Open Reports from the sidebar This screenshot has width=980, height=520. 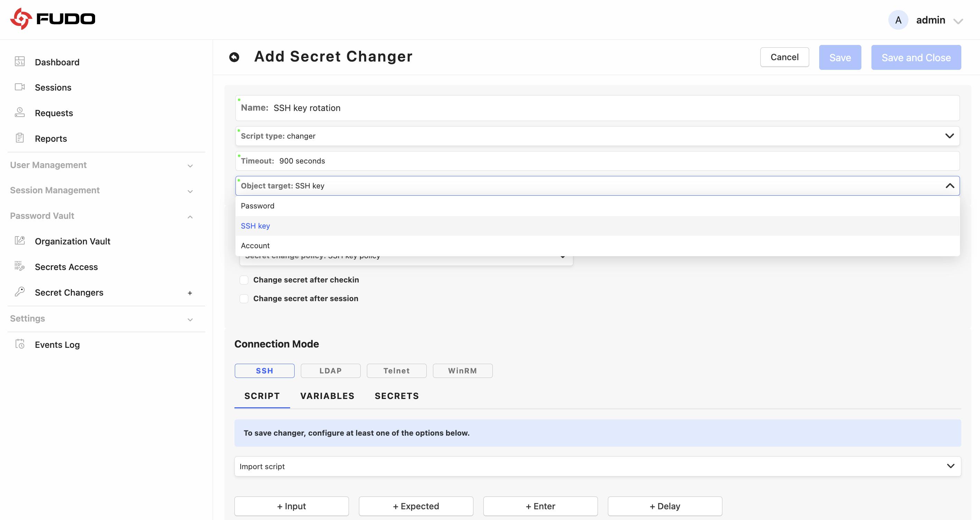[x=50, y=138]
